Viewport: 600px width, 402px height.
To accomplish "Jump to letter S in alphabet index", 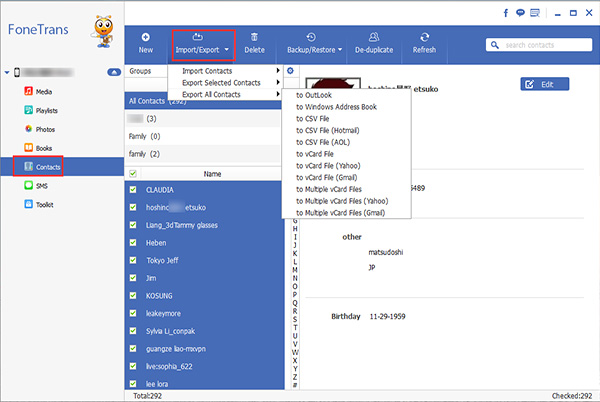I will 295,319.
